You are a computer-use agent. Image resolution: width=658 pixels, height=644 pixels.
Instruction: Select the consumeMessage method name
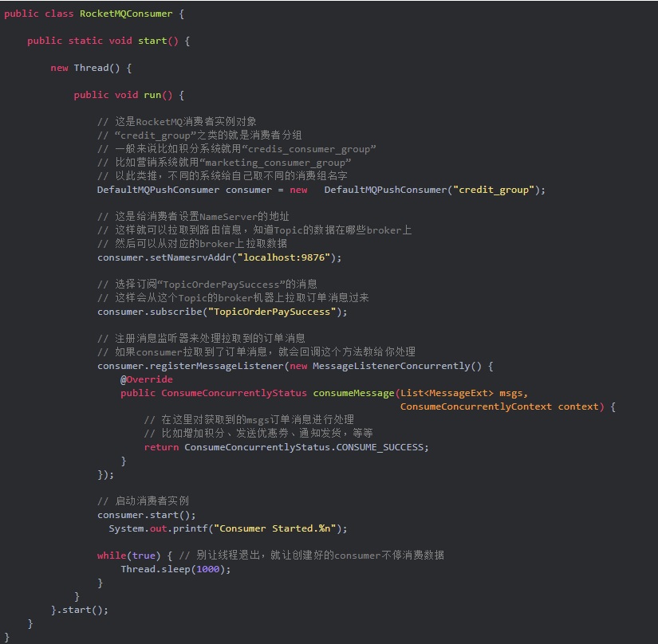[354, 393]
